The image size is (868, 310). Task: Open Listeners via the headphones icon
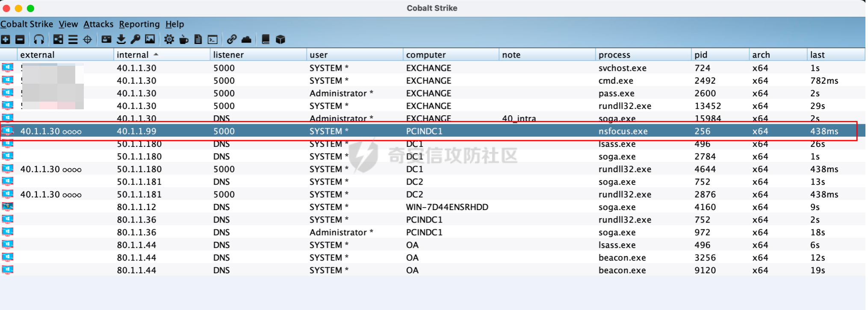(x=39, y=40)
